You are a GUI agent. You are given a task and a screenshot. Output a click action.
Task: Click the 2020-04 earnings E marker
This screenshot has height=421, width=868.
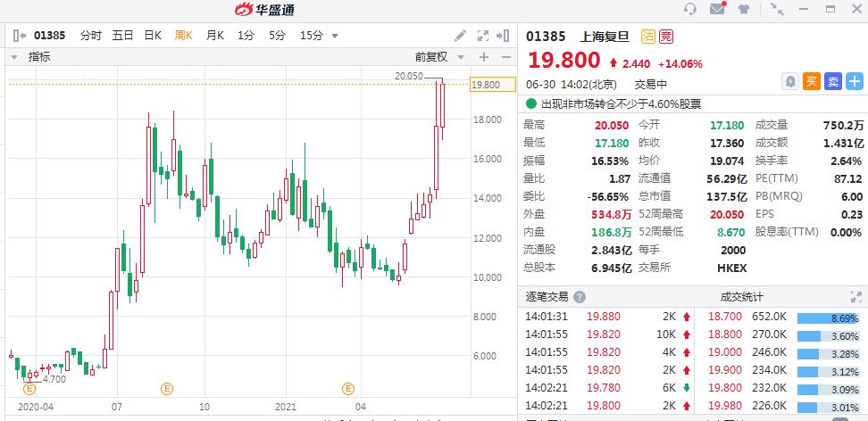tap(29, 389)
